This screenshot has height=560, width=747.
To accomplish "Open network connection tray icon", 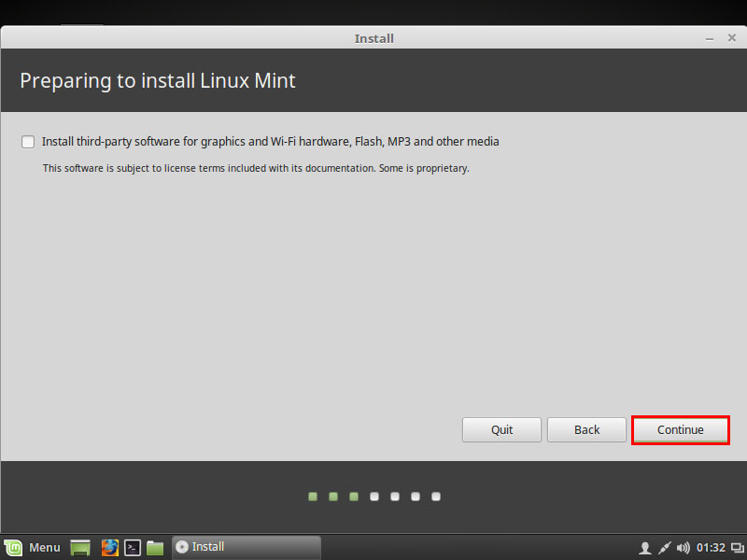I will coord(665,548).
